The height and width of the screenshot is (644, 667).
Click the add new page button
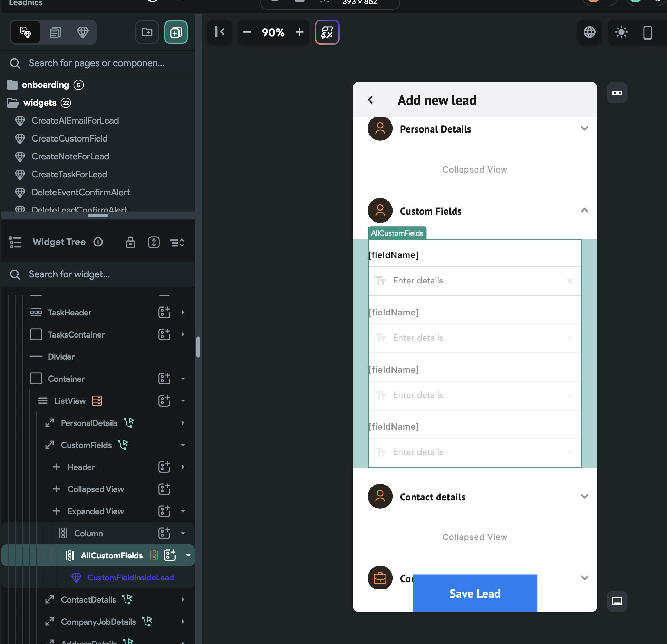click(176, 32)
